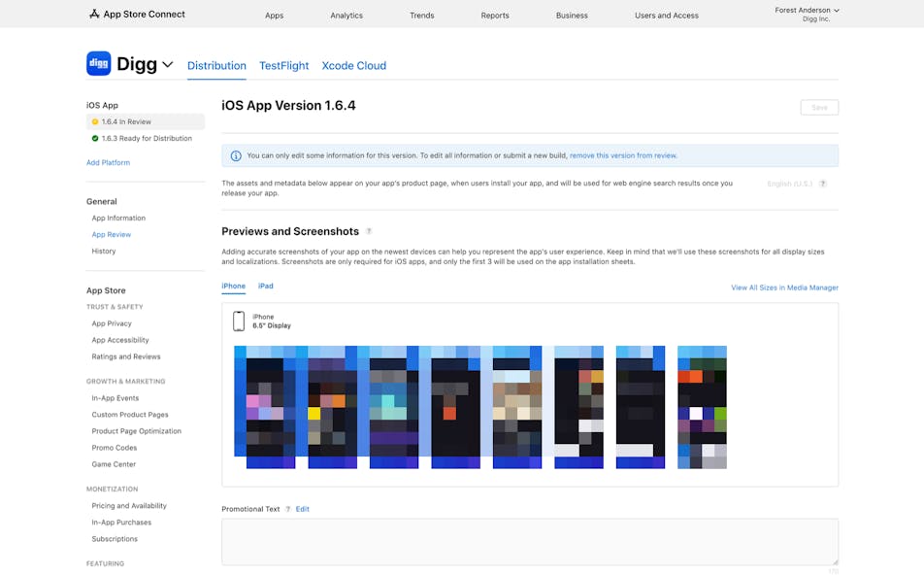The image size is (924, 575).
Task: Click the help icon beside Previews and Screenshots
Action: [369, 232]
